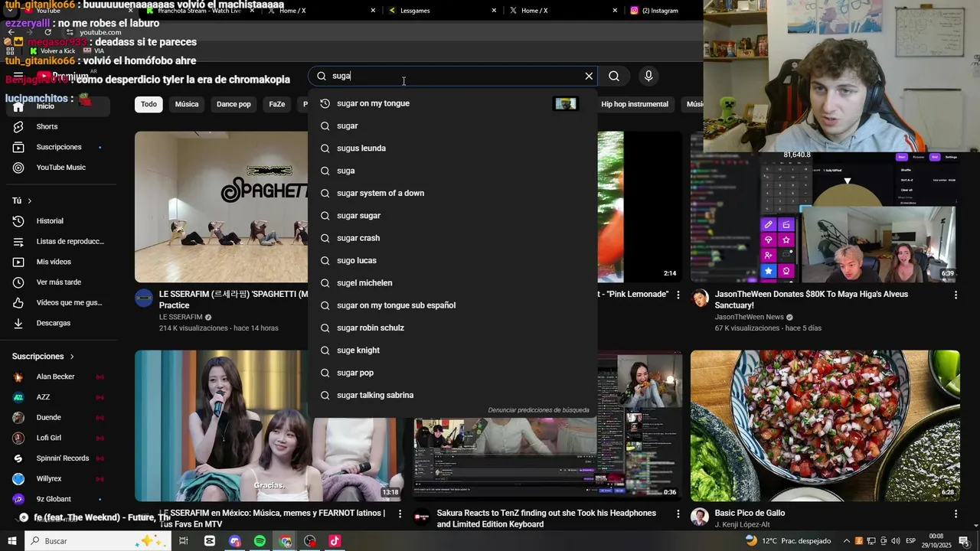Screen dimensions: 980x551
Task: Clear the search box with X icon
Action: click(589, 76)
